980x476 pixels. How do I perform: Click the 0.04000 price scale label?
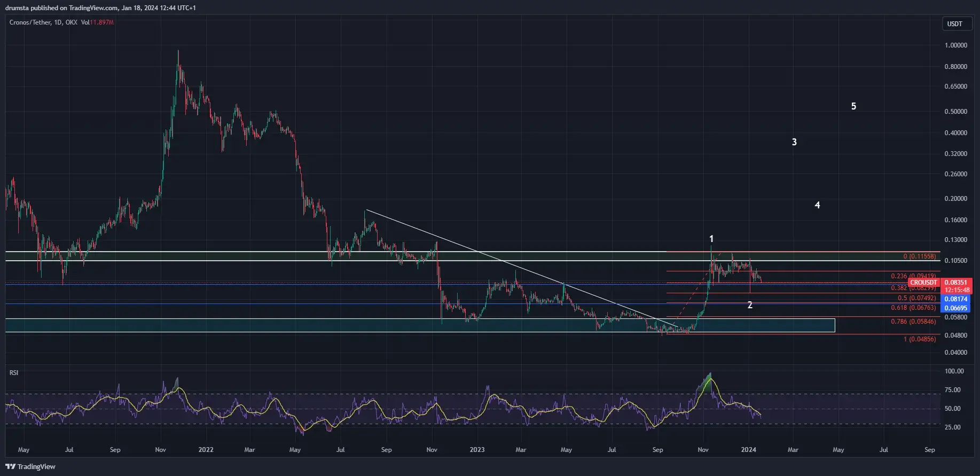[956, 353]
